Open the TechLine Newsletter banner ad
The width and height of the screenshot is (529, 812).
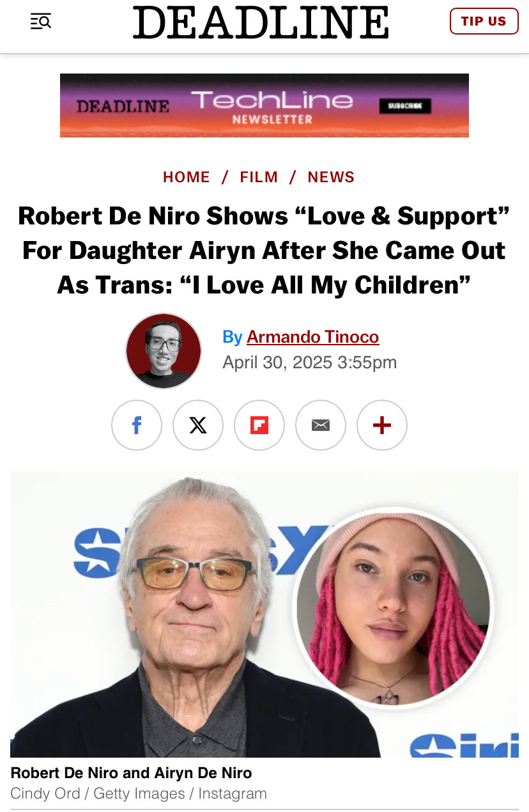coord(264,105)
